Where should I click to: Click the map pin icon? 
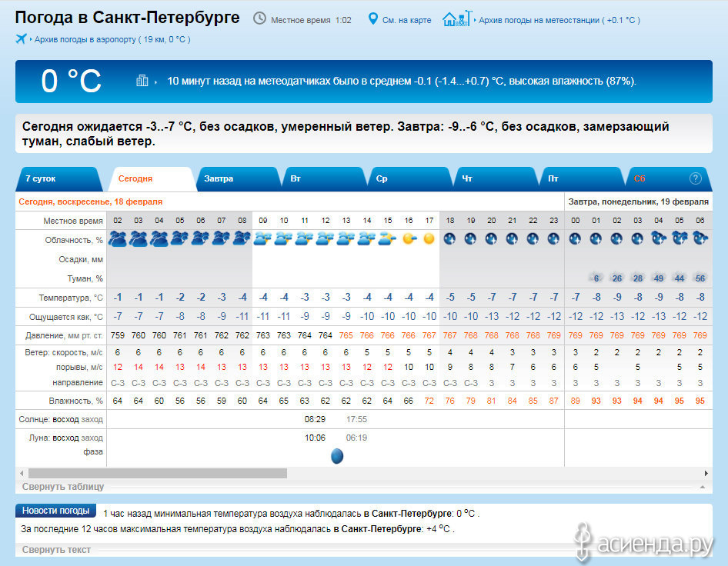coord(372,19)
